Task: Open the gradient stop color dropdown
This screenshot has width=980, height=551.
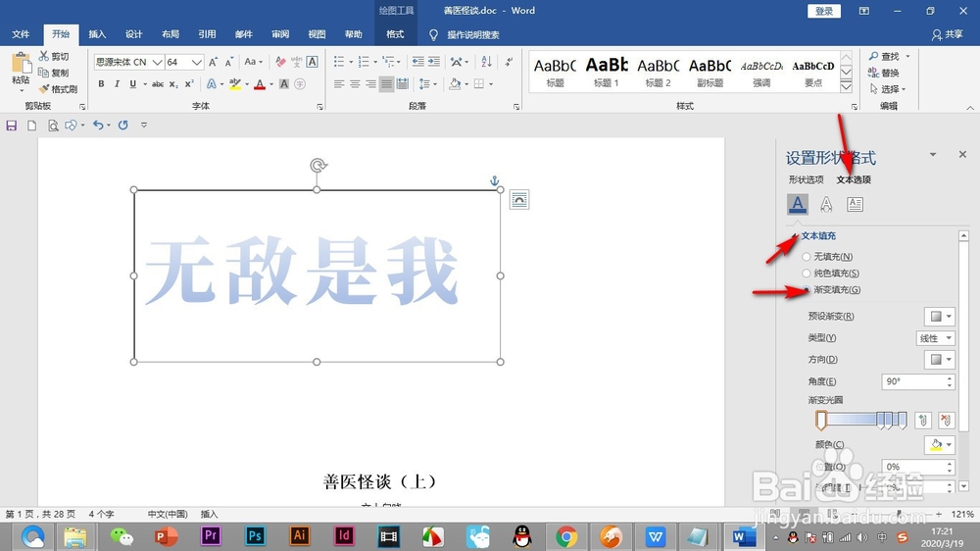Action: tap(940, 445)
